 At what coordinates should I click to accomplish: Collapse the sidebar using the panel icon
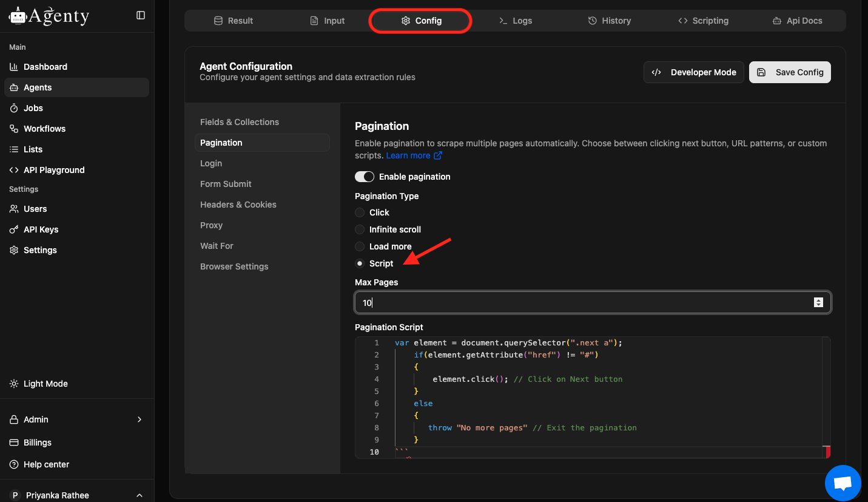(141, 15)
